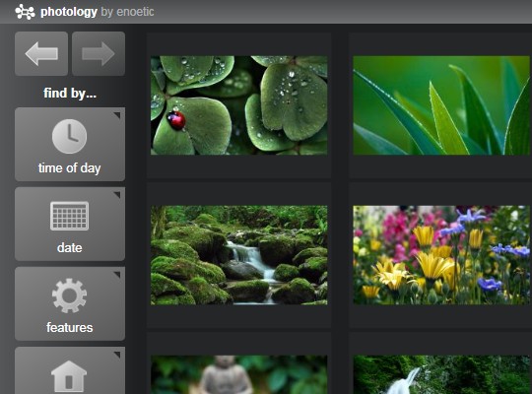Expand the features tile corner arrow
This screenshot has width=532, height=394.
coord(117,275)
